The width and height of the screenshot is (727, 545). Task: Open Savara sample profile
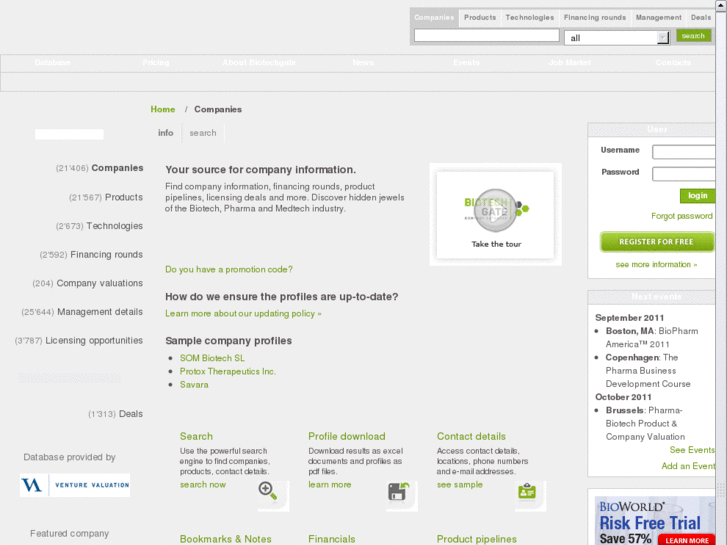(x=194, y=385)
